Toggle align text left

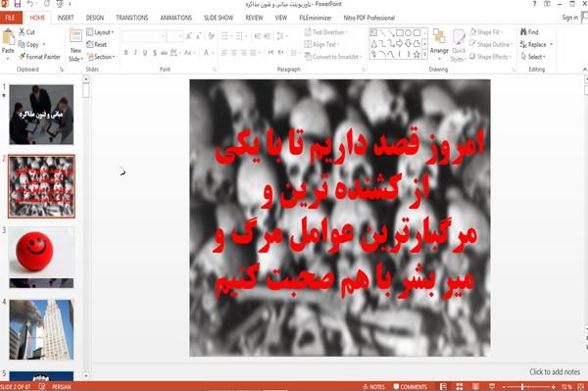[x=224, y=53]
